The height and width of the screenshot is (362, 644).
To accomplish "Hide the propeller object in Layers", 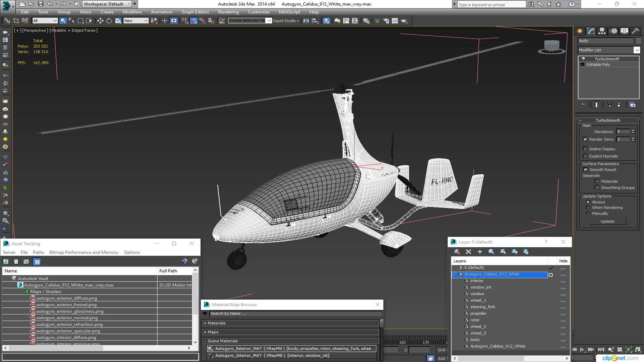I will tap(563, 314).
